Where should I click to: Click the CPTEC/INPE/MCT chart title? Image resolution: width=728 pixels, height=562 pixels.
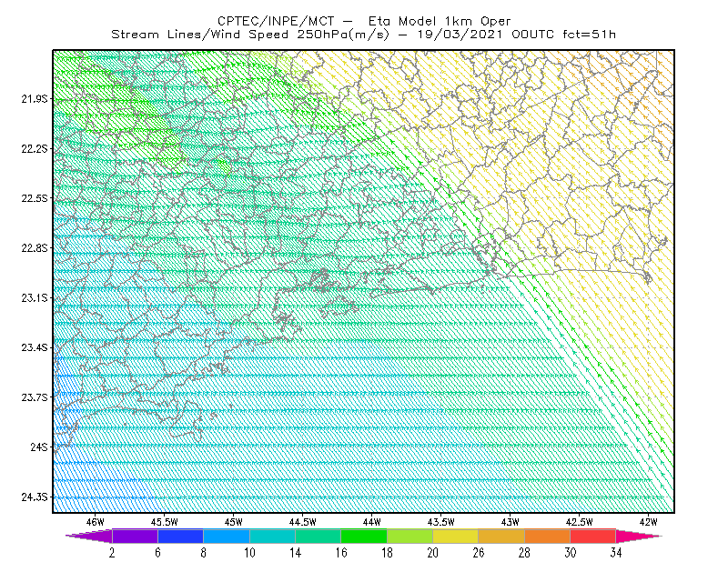tap(364, 21)
